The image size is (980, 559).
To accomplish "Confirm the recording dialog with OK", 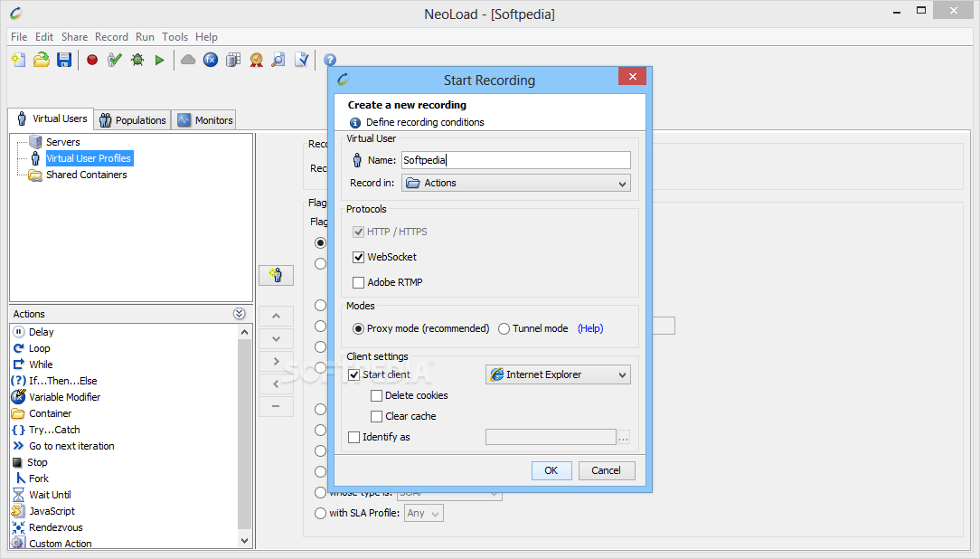I will (551, 471).
